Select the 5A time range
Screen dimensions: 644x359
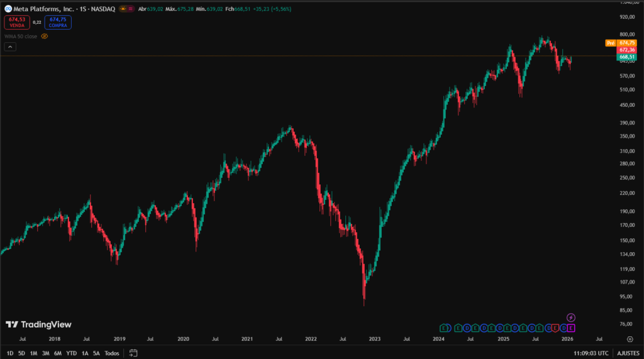tap(96, 353)
